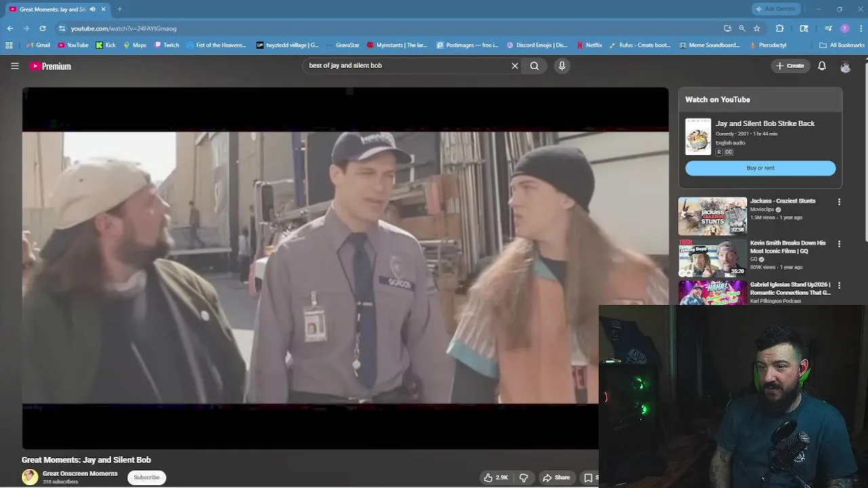Expand the All Bookmarks folder

pyautogui.click(x=842, y=45)
